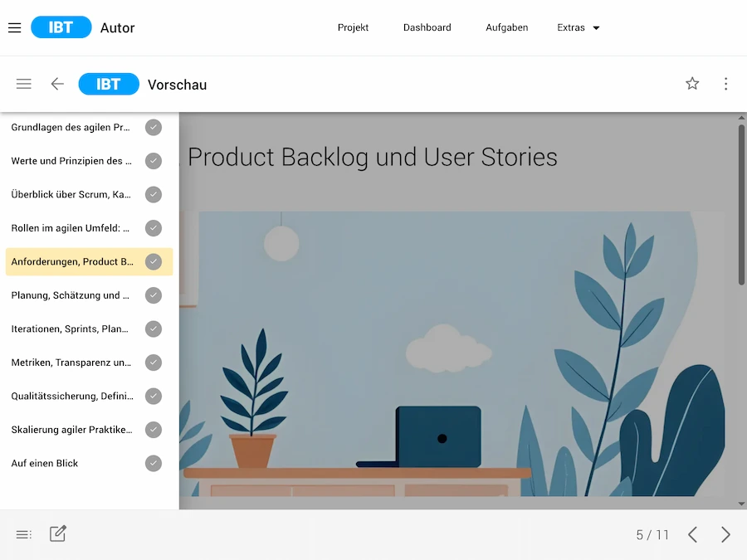747x560 pixels.
Task: Click checkmark next to Auf einen Blick
Action: pos(154,463)
